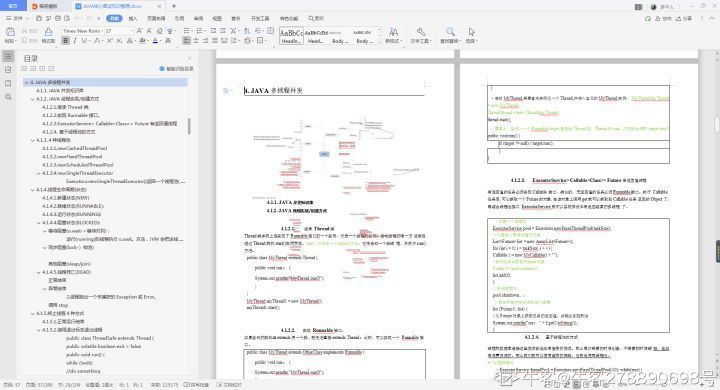Click the smart identify outline link
The height and width of the screenshot is (390, 720).
[176, 68]
